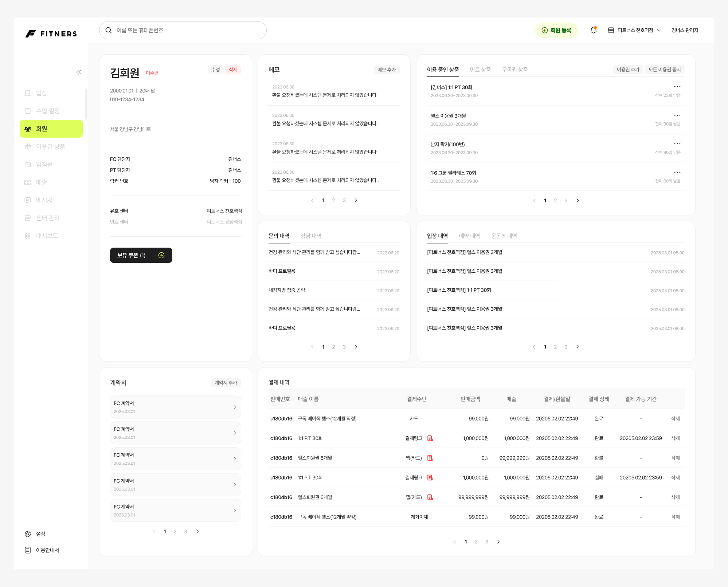
Task: Open more options for 남자 락커(100번)
Action: click(x=677, y=143)
